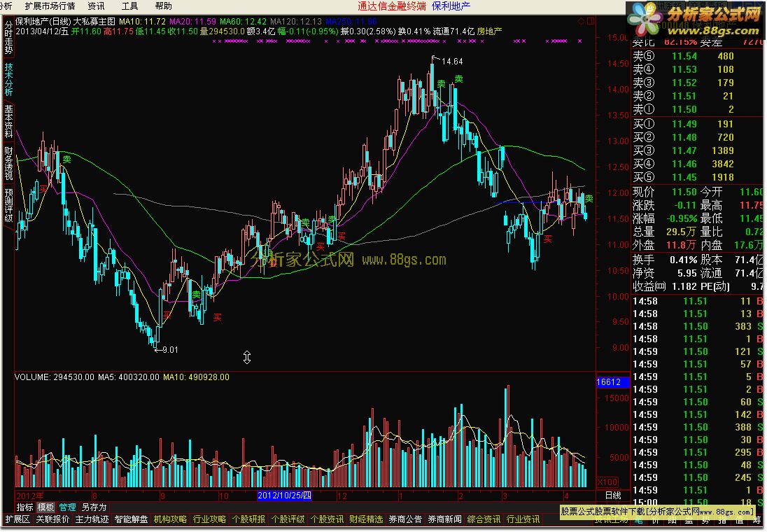The image size is (767, 532).
Task: Open the 券商公告 bottom tab
Action: tap(405, 519)
